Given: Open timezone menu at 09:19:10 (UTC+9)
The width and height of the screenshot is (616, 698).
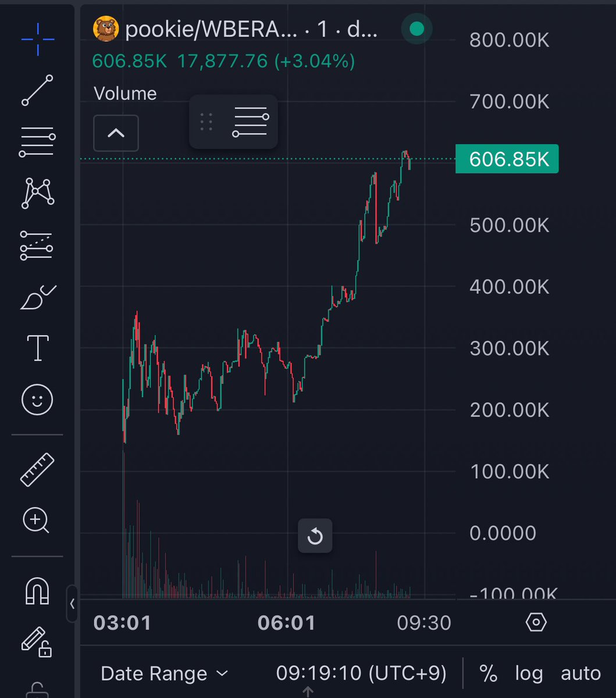Looking at the screenshot, I should click(361, 673).
